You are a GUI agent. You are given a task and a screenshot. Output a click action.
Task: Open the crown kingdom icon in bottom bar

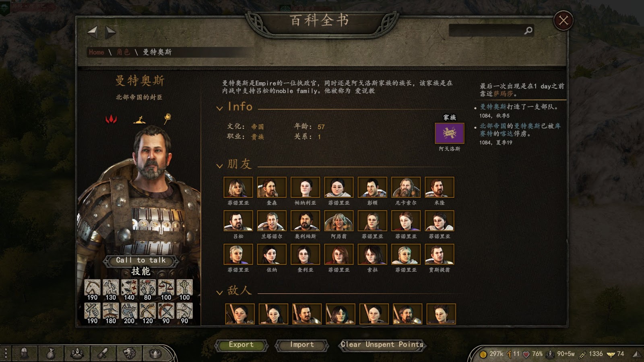pyautogui.click(x=155, y=353)
